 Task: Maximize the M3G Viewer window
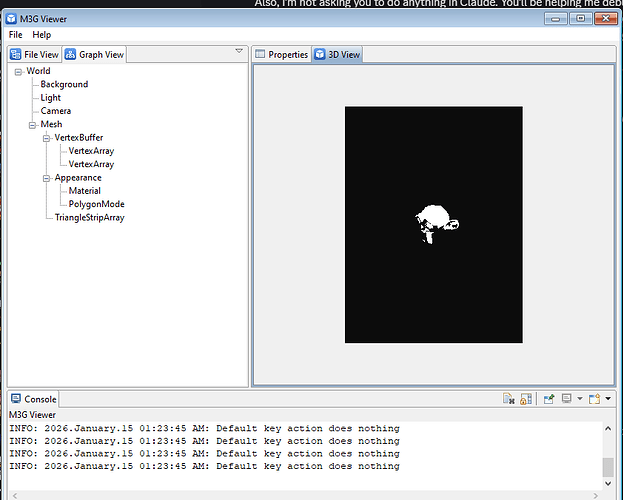(580, 19)
